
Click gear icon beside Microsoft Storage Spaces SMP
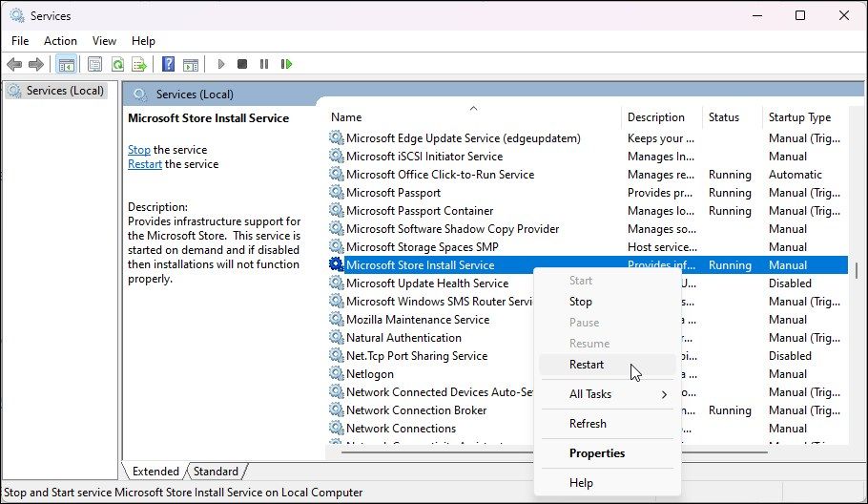[x=336, y=246]
